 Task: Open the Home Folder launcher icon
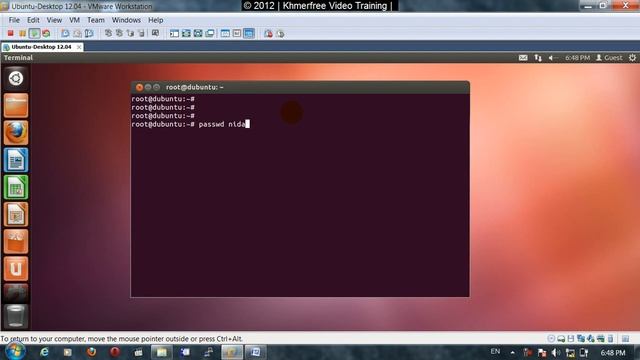point(16,105)
